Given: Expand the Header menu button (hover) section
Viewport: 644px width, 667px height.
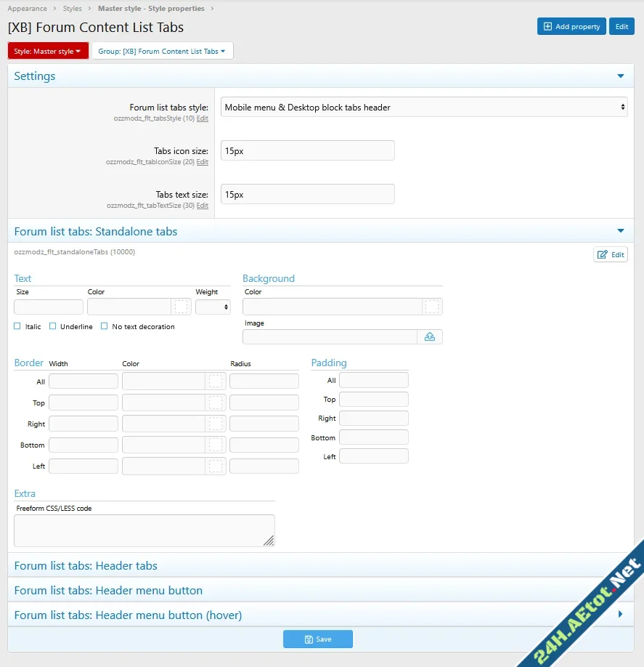Looking at the screenshot, I should tap(322, 615).
